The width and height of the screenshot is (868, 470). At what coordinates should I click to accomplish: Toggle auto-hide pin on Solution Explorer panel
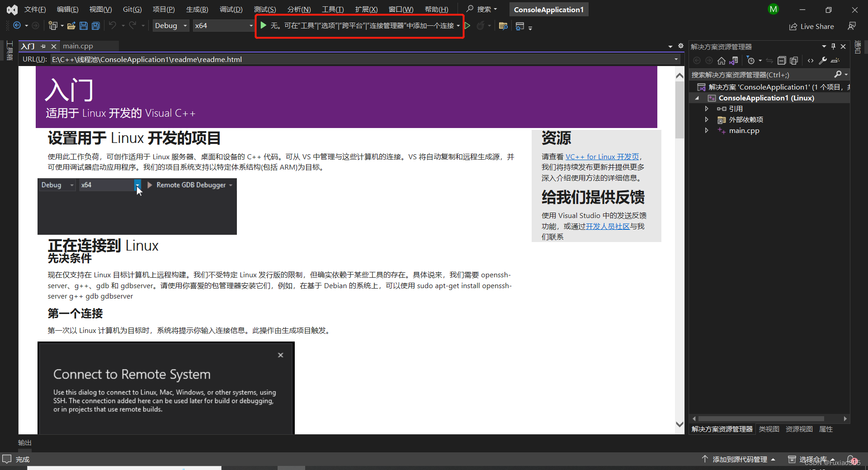[x=833, y=46]
